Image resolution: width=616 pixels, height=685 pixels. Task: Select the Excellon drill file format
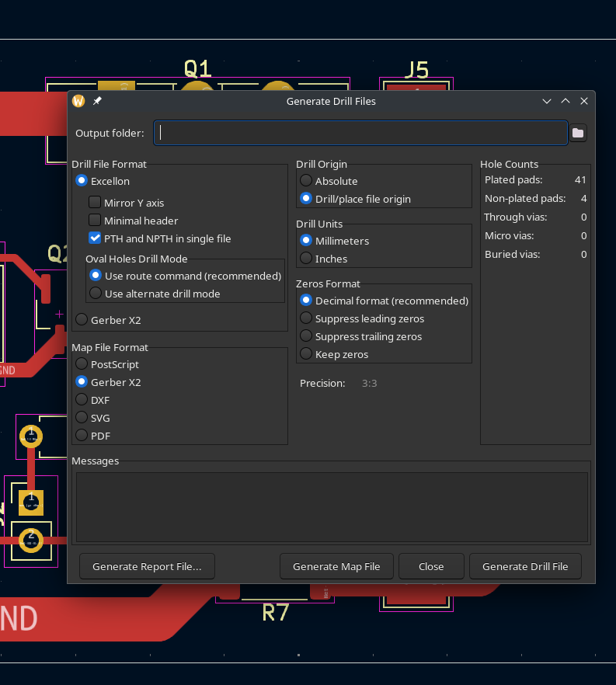(103, 181)
